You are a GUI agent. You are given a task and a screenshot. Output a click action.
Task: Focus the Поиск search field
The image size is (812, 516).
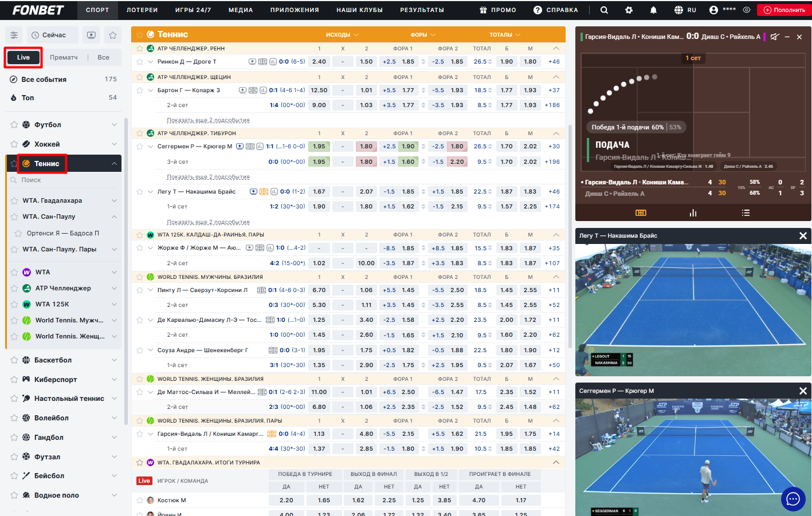[64, 180]
